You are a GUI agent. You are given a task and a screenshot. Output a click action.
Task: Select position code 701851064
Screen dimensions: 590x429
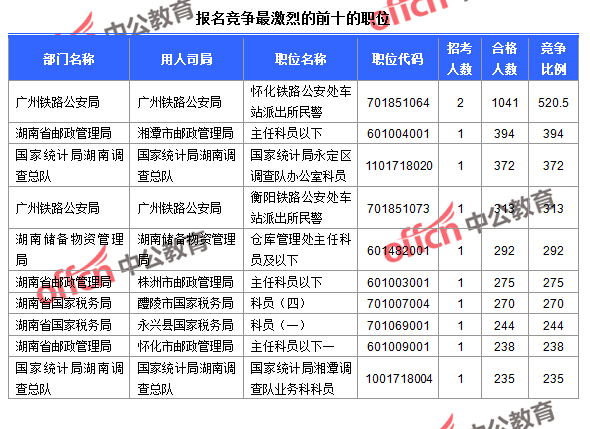point(398,102)
